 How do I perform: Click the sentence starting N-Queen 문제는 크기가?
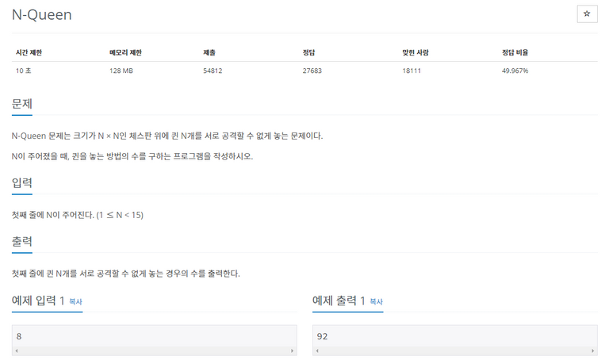point(167,136)
